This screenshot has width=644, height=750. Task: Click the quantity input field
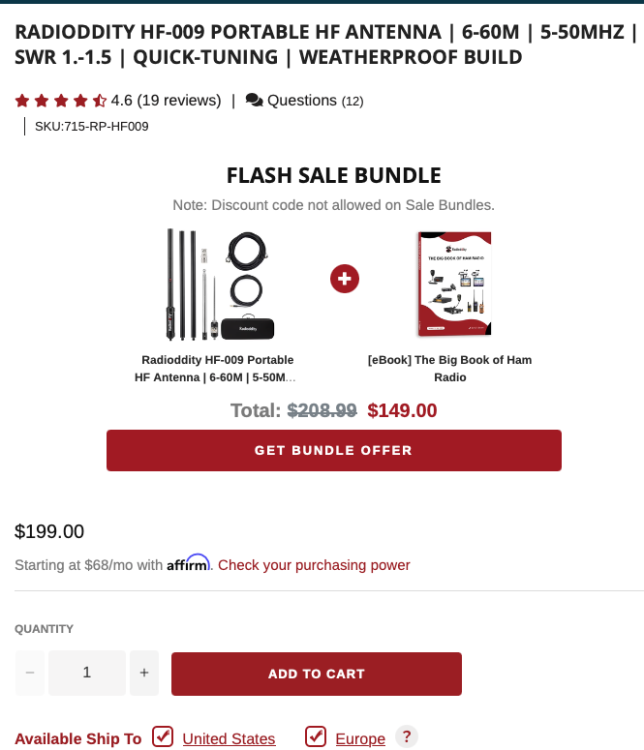[x=87, y=673]
